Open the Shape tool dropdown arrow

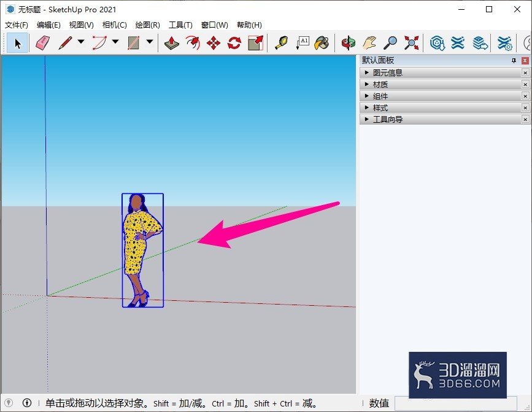click(150, 42)
